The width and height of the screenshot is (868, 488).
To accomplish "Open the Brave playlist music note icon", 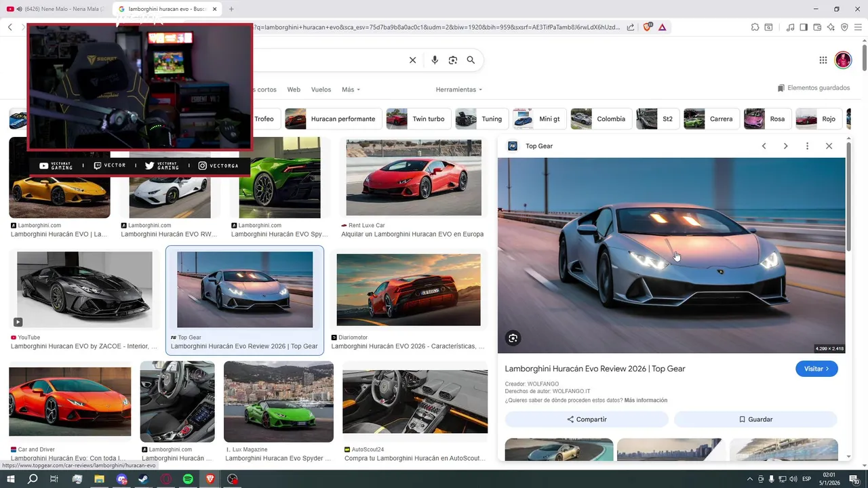I will tap(790, 27).
